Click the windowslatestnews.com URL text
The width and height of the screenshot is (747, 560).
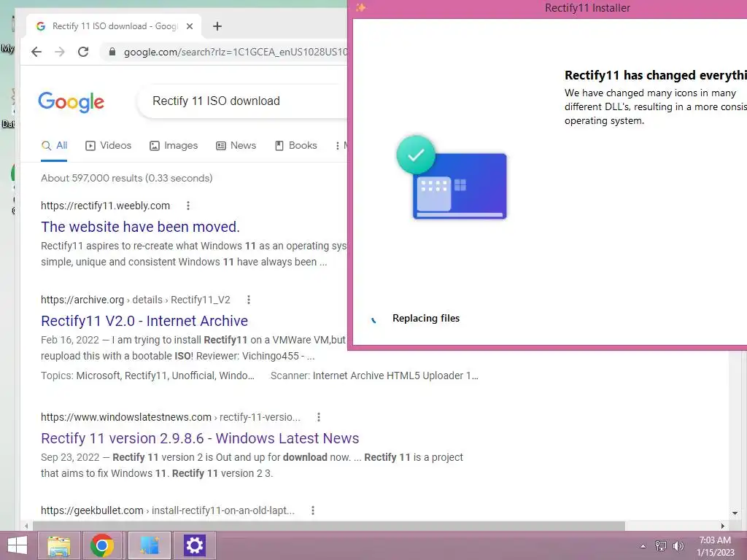click(x=171, y=417)
